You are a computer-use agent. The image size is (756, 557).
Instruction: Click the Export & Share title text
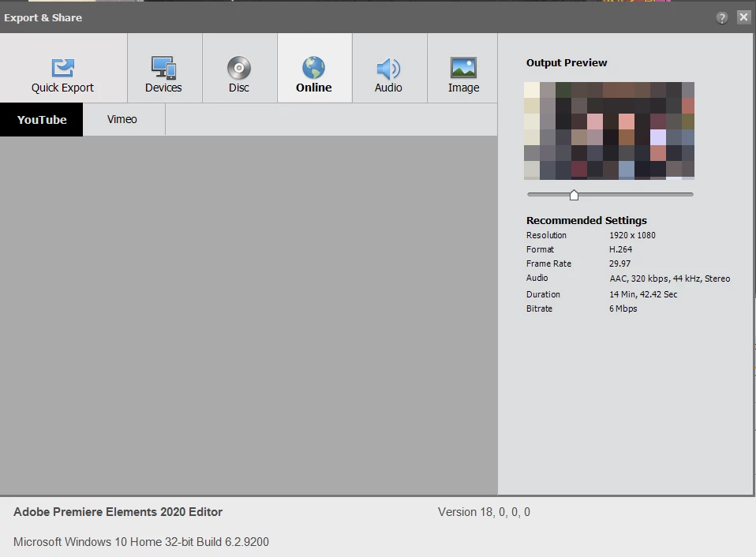tap(43, 18)
